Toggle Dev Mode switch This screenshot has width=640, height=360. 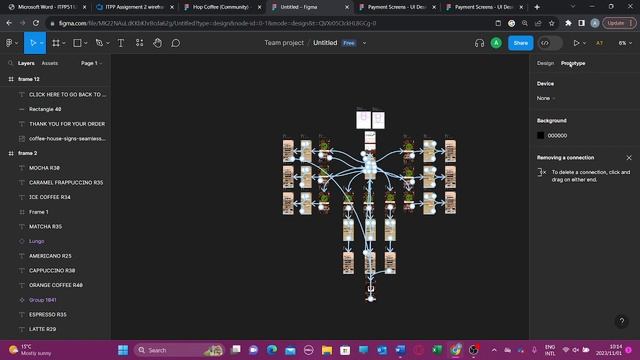[549, 43]
